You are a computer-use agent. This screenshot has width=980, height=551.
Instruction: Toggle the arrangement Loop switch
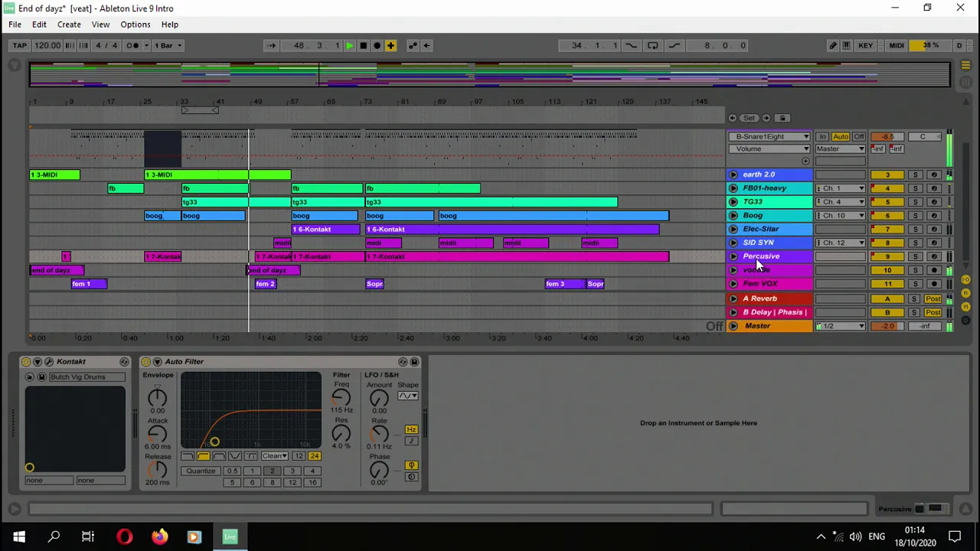coord(652,45)
